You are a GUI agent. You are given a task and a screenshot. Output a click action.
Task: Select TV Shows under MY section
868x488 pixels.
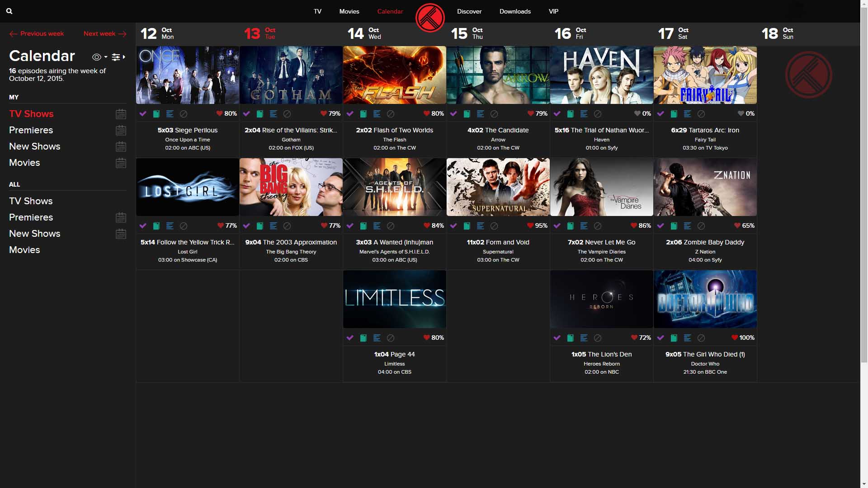31,114
